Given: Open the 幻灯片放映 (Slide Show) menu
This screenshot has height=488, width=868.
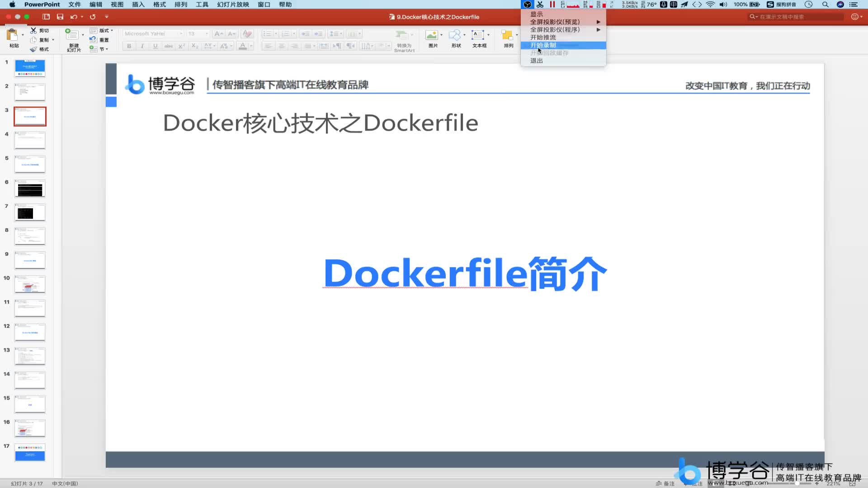Looking at the screenshot, I should point(233,5).
